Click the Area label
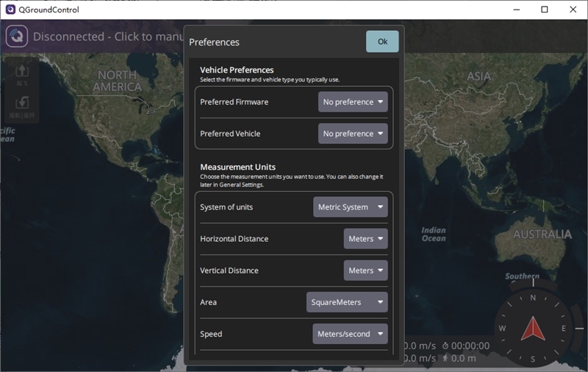588x372 pixels. tap(208, 302)
